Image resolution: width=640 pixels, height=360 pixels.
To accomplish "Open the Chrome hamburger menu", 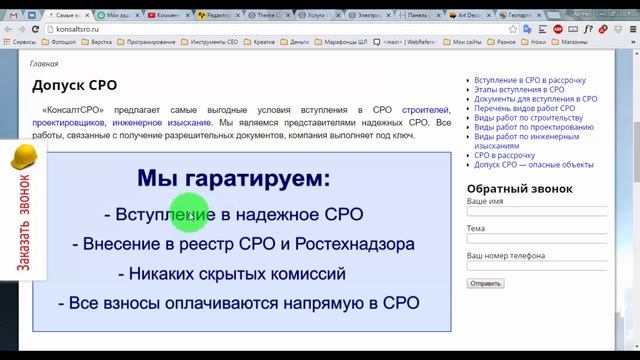I will (x=633, y=29).
